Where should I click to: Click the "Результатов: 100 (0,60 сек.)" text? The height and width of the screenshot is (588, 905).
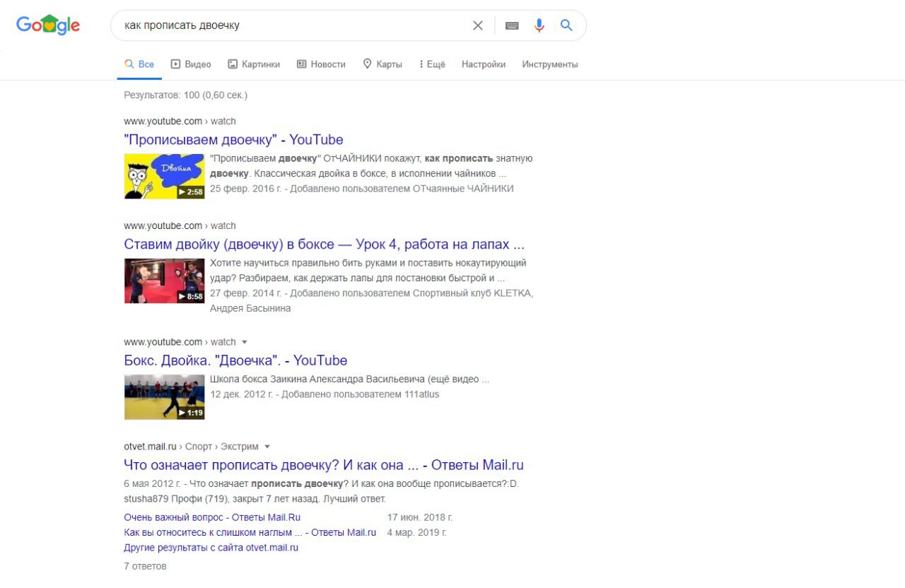185,95
